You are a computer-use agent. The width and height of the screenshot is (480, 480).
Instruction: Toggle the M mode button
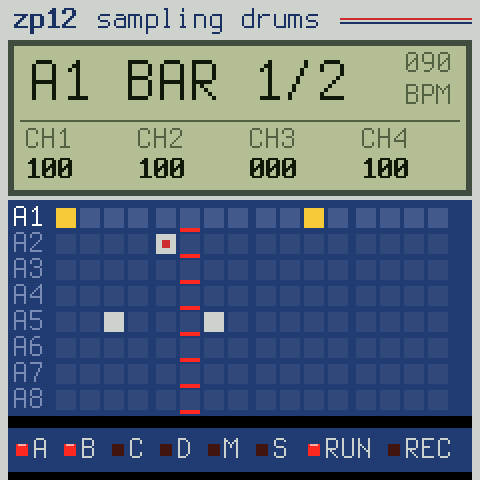(x=223, y=449)
